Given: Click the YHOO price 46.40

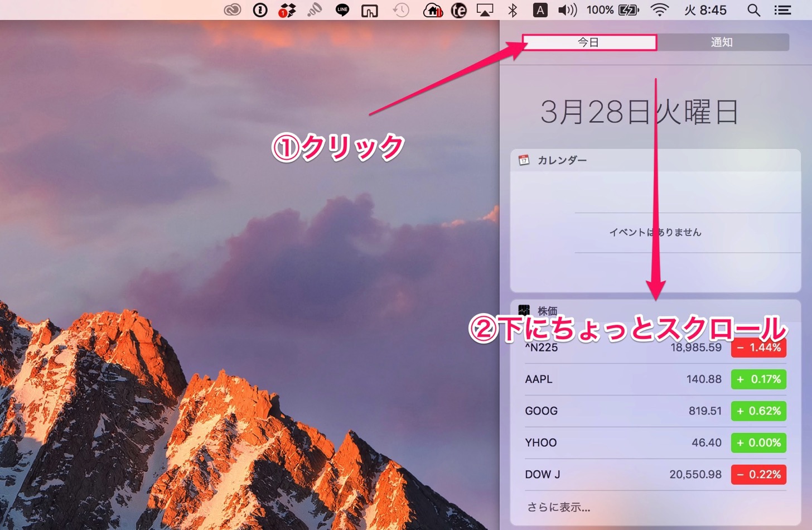Looking at the screenshot, I should click(x=707, y=443).
